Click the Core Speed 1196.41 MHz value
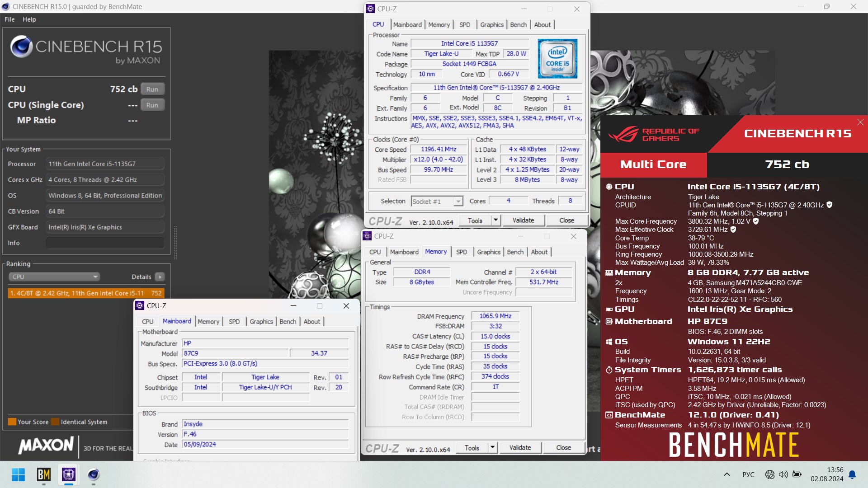This screenshot has height=488, width=868. click(439, 150)
